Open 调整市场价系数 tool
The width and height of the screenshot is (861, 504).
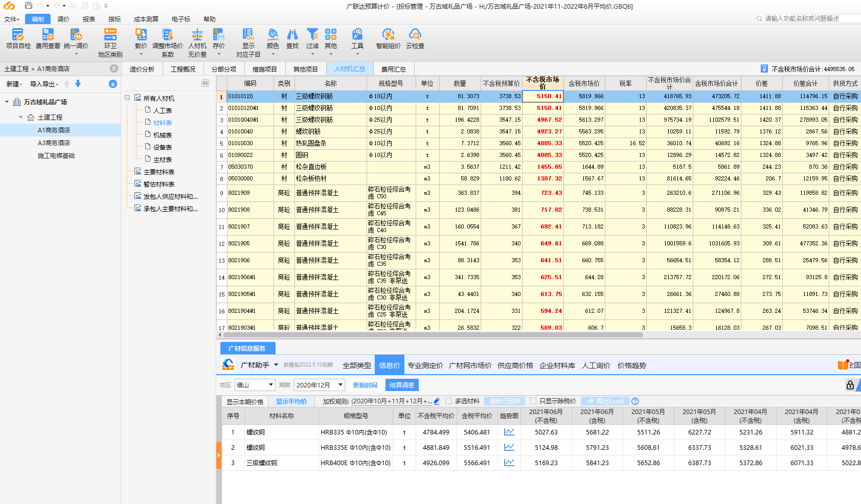tap(168, 43)
